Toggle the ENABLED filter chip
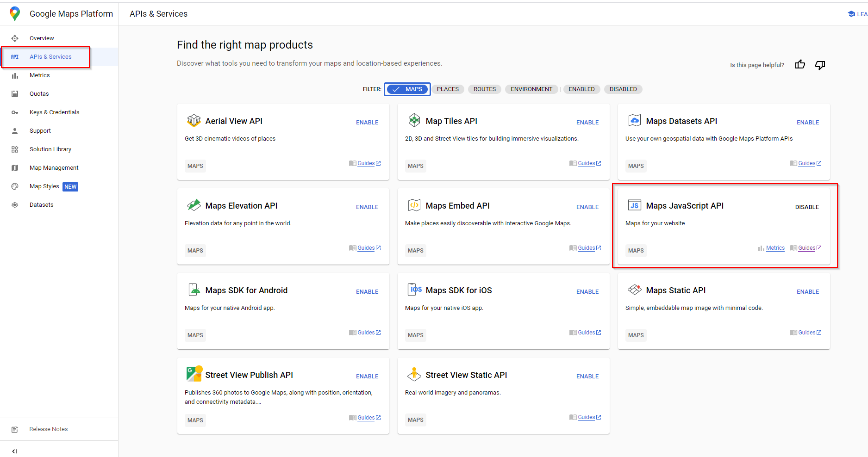Image resolution: width=868 pixels, height=457 pixels. pos(581,89)
